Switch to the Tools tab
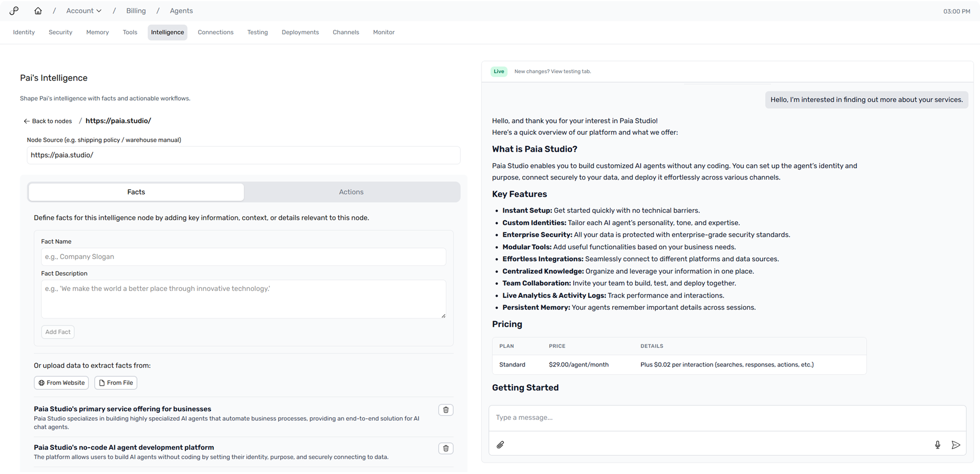The width and height of the screenshot is (980, 474). (x=130, y=32)
